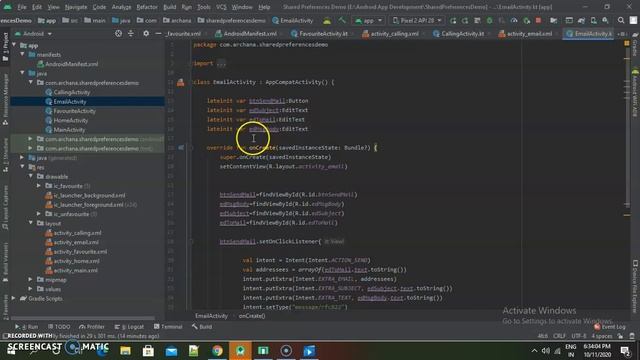Show hidden system tray icons chevron
Screen dimensions: 640x360
click(x=534, y=351)
